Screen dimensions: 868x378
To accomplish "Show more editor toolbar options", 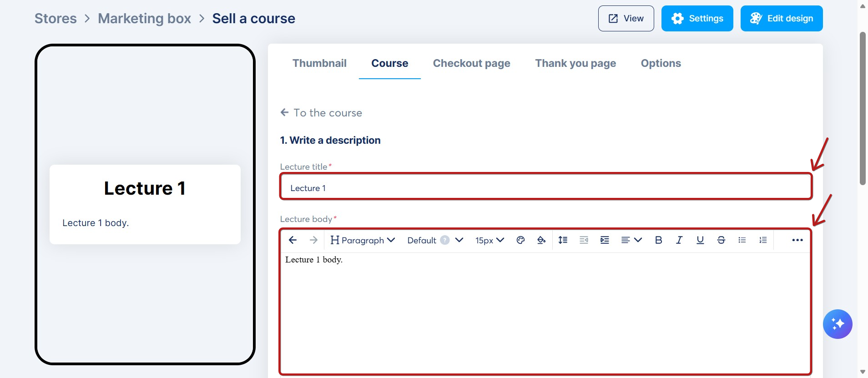I will click(797, 240).
